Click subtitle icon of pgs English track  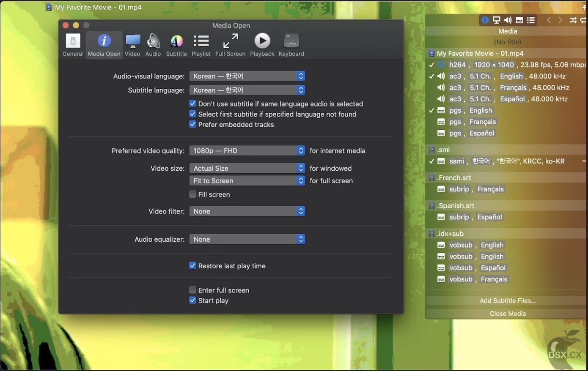441,110
